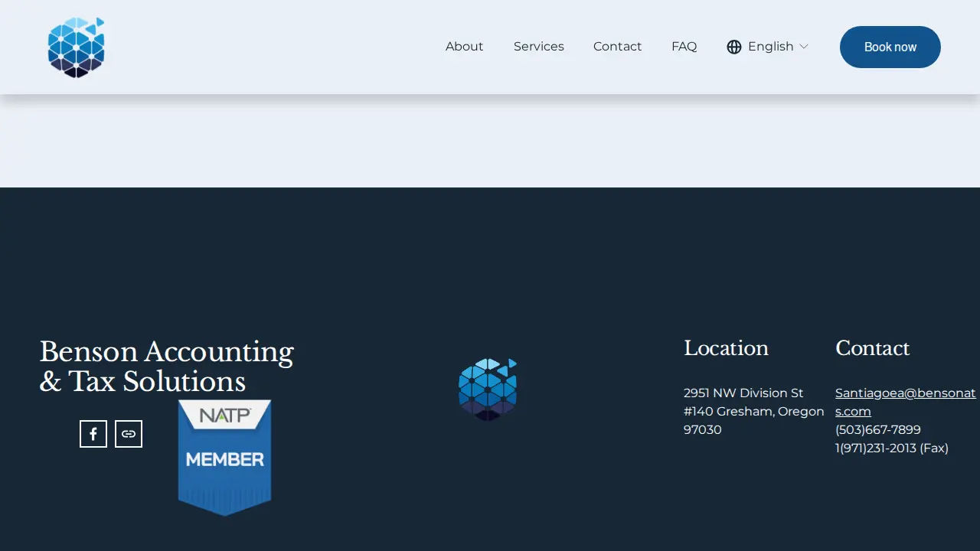The image size is (980, 551).
Task: Open the About page
Action: pyautogui.click(x=464, y=47)
